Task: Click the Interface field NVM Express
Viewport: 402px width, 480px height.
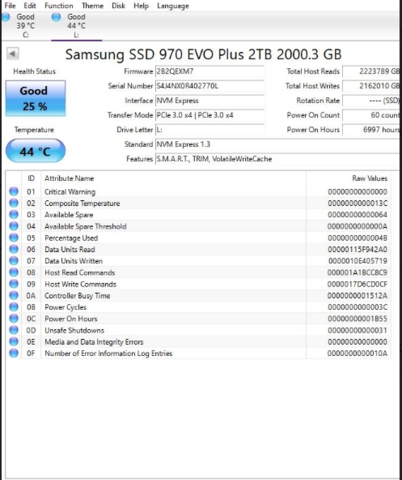Action: (x=209, y=101)
